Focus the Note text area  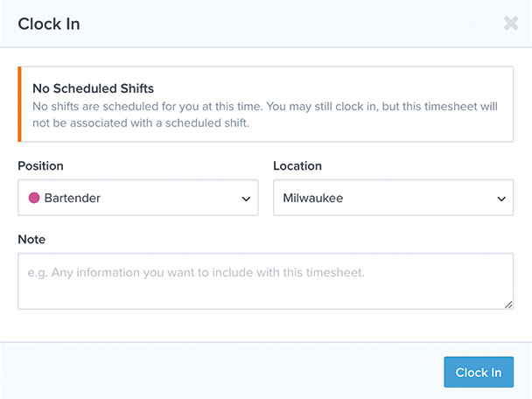(x=266, y=281)
